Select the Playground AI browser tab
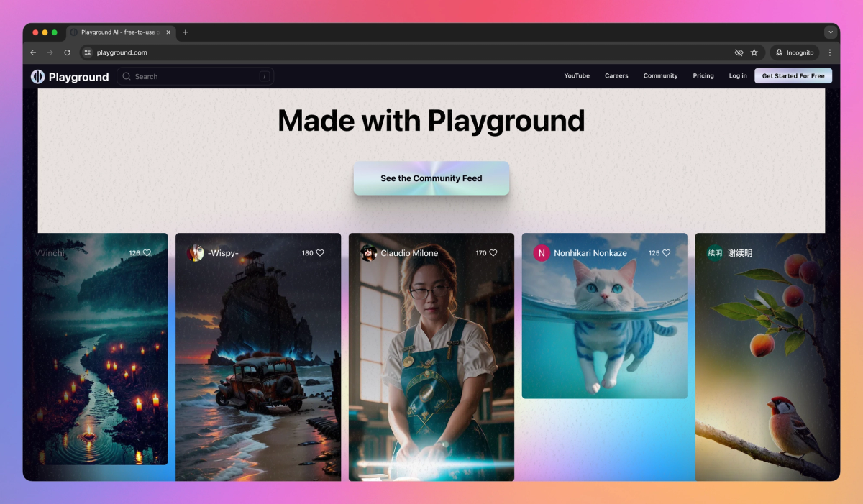This screenshot has width=863, height=504. [x=119, y=32]
